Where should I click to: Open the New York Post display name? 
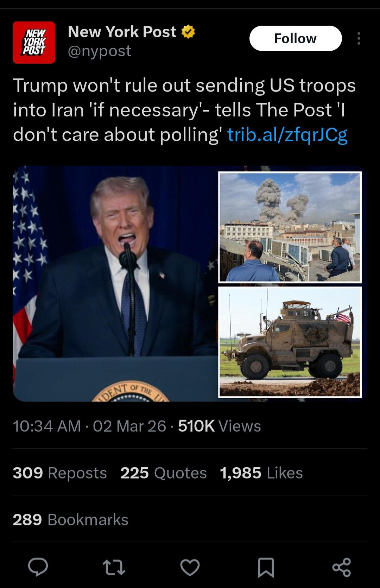point(122,32)
